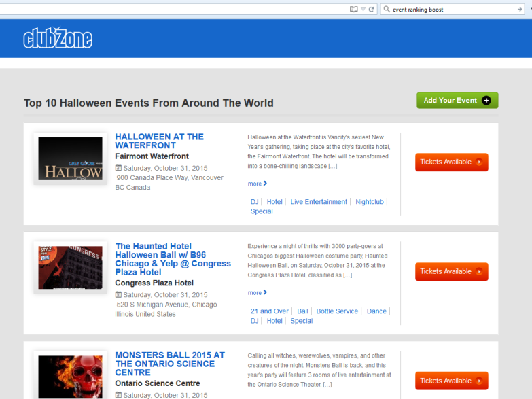Click Add Your Event button

(457, 101)
